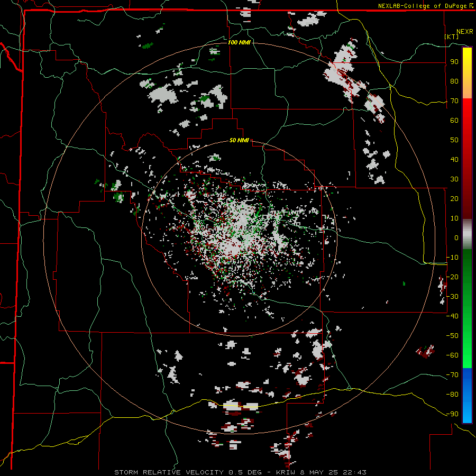The image size is (476, 476).
Task: Click the 80 value on velocity scale
Action: point(454,81)
